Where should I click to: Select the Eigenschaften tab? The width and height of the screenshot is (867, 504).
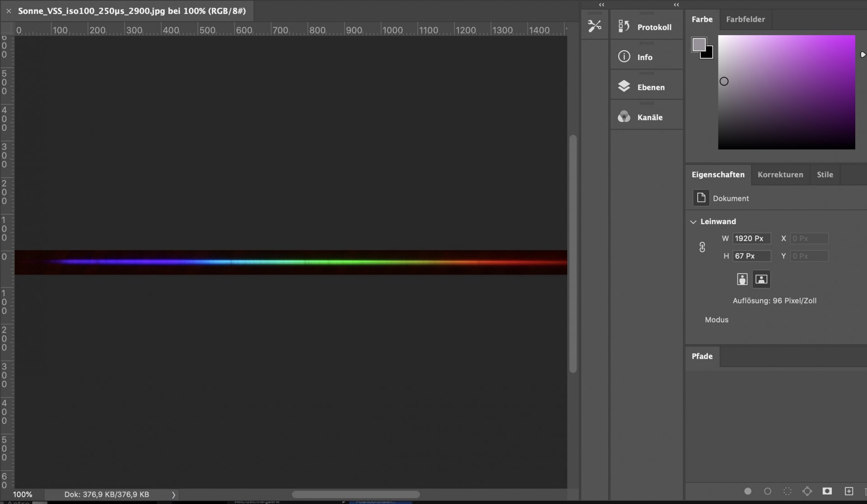tap(718, 175)
